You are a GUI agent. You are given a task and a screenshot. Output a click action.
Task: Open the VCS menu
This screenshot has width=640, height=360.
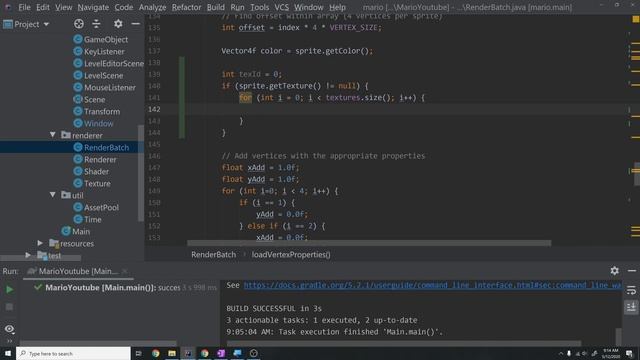(281, 7)
